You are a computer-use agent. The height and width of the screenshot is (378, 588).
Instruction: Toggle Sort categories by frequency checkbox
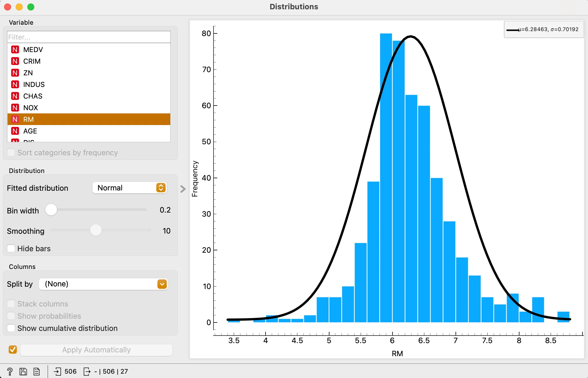coord(11,152)
